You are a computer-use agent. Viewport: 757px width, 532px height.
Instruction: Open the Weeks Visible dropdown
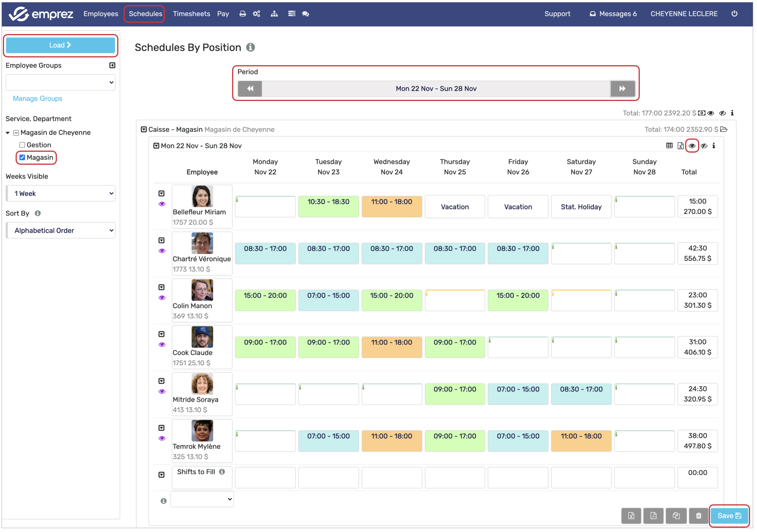[x=61, y=194]
